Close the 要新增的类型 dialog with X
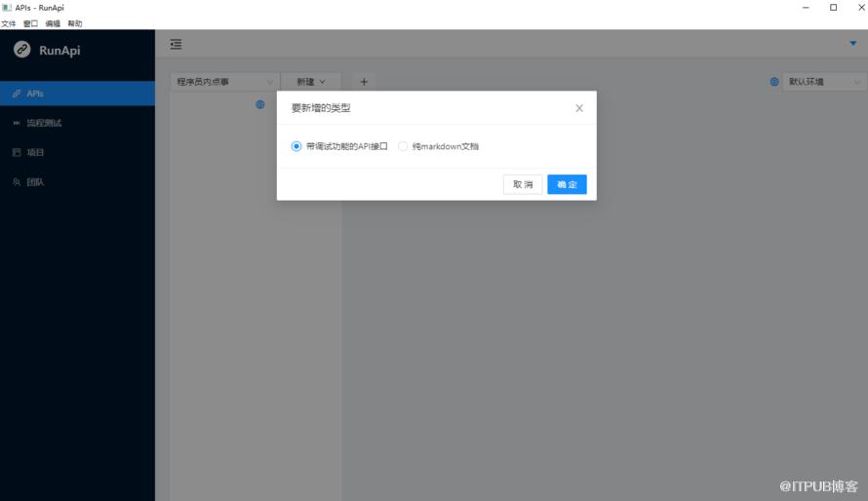Viewport: 868px width, 501px height. (x=579, y=108)
